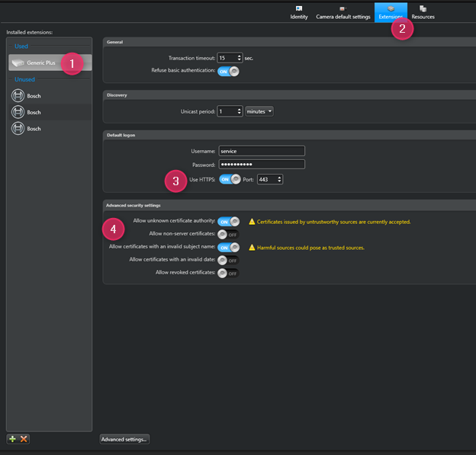
Task: Disable the Use HTTPS toggle
Action: point(230,179)
